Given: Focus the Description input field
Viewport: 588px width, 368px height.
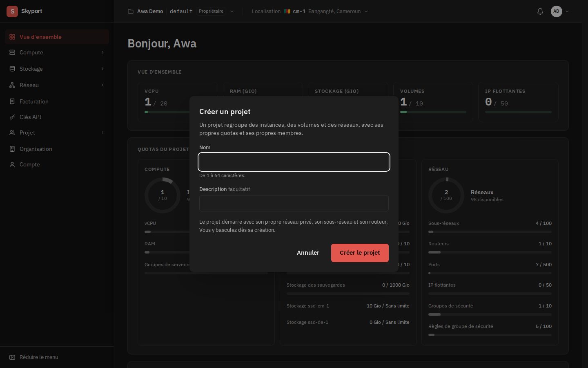Looking at the screenshot, I should pos(294,203).
